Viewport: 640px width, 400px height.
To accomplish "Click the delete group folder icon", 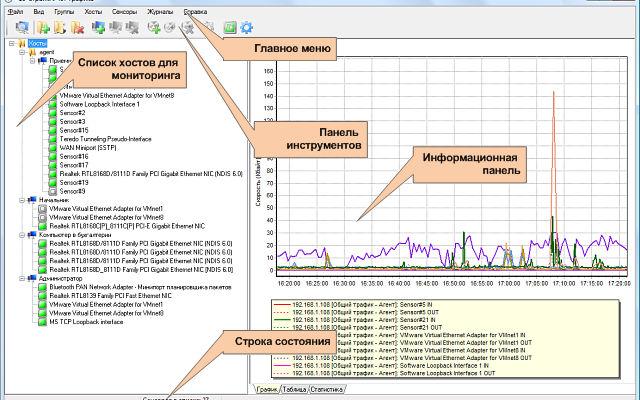I will (x=78, y=26).
